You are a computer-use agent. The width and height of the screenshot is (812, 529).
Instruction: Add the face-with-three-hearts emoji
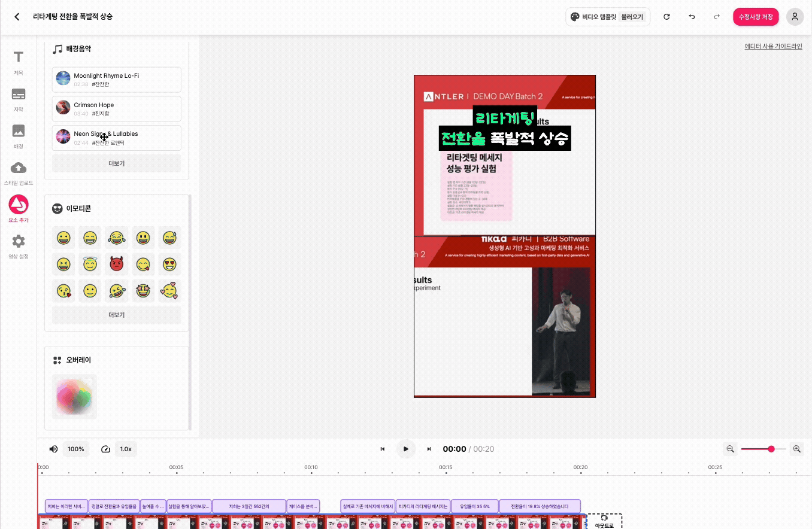pos(170,291)
